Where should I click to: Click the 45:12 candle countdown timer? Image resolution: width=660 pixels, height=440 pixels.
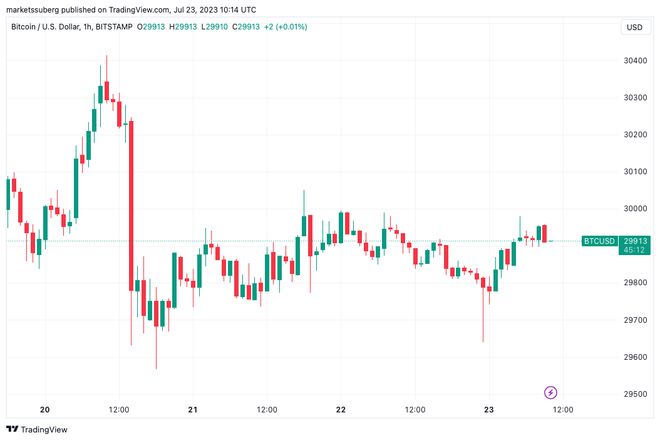tap(633, 251)
